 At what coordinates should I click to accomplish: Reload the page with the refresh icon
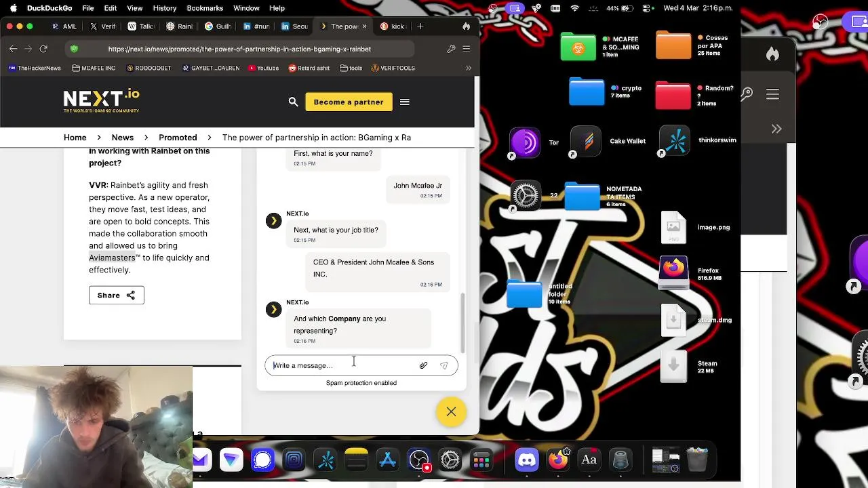(43, 49)
